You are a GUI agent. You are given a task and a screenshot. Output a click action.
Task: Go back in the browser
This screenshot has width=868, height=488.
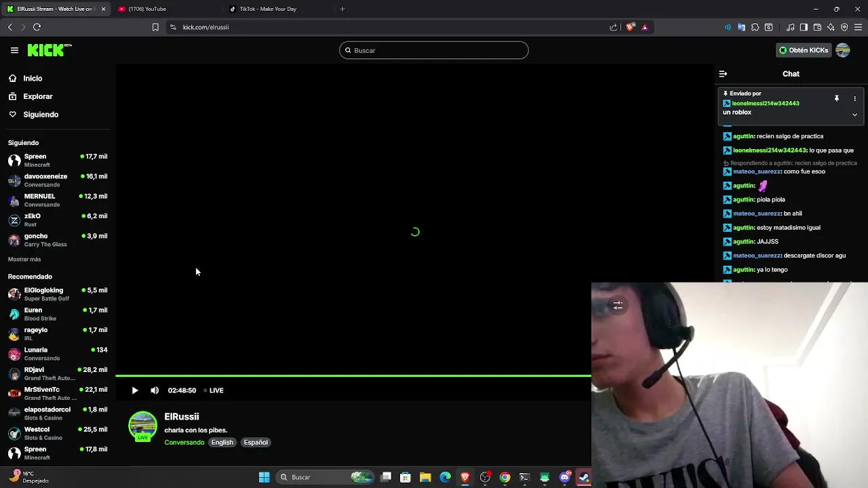point(10,27)
